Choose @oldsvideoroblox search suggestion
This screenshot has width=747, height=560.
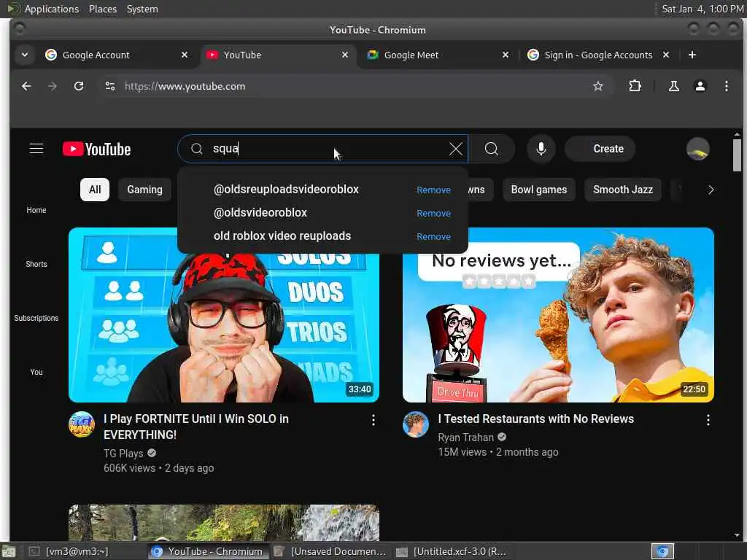pos(260,212)
